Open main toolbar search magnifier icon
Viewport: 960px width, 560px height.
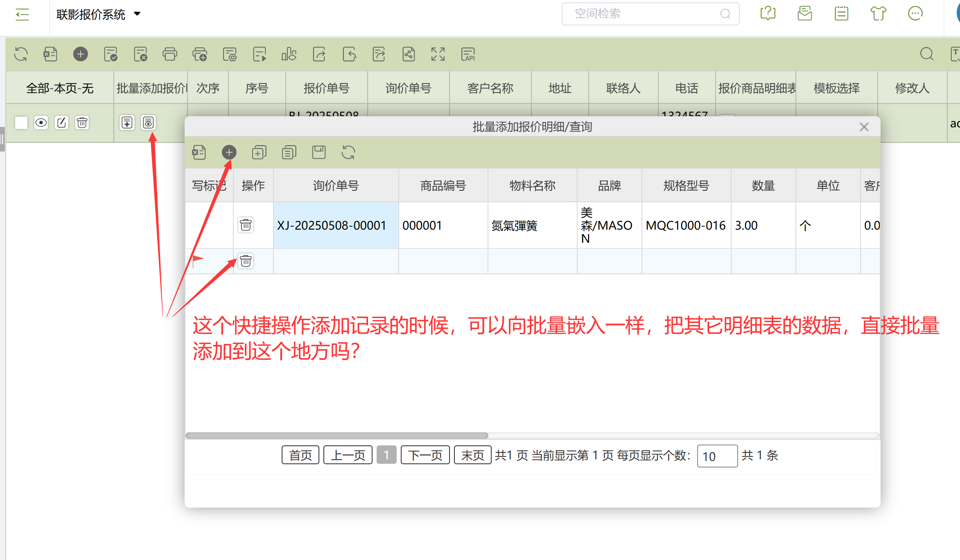coord(927,54)
